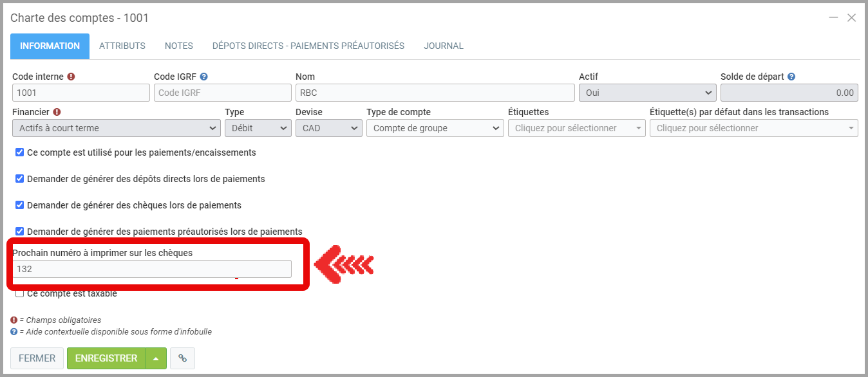Click the next cheque number field
Screen dimensions: 868x377
[152, 269]
